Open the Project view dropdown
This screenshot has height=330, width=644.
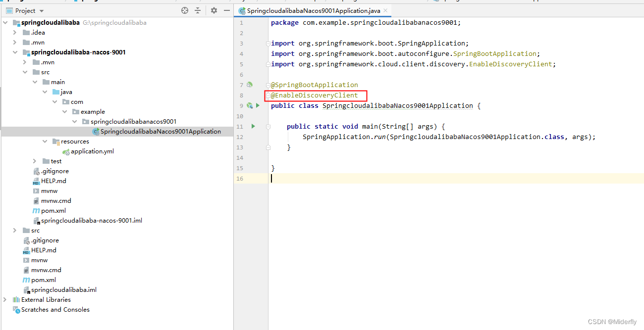click(x=41, y=10)
